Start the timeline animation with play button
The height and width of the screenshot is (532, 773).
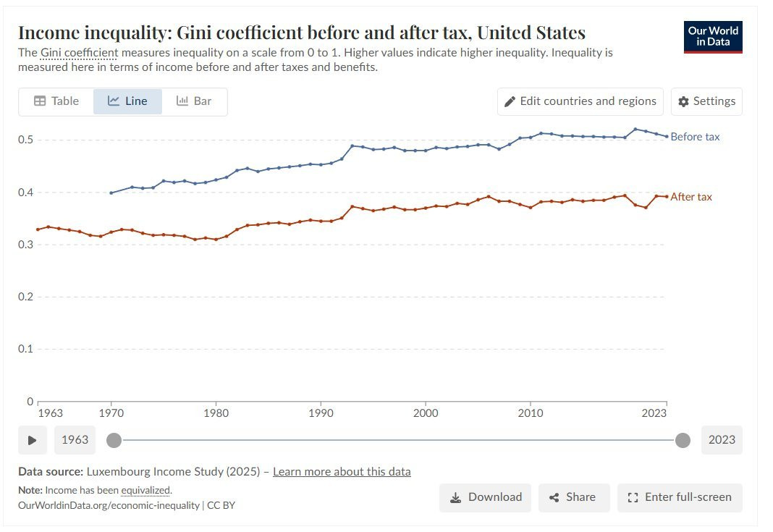32,440
